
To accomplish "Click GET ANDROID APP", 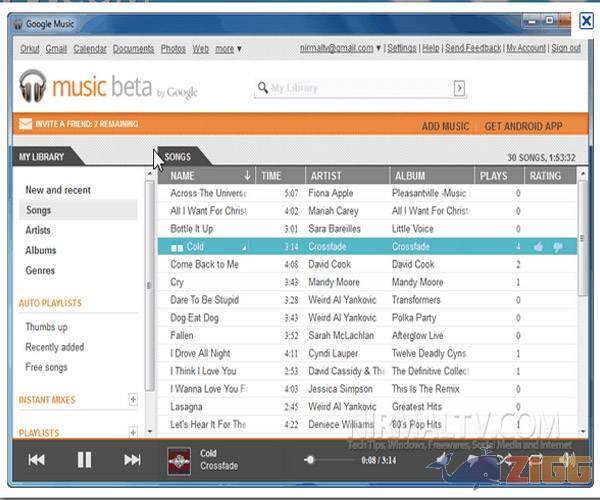I will click(523, 126).
